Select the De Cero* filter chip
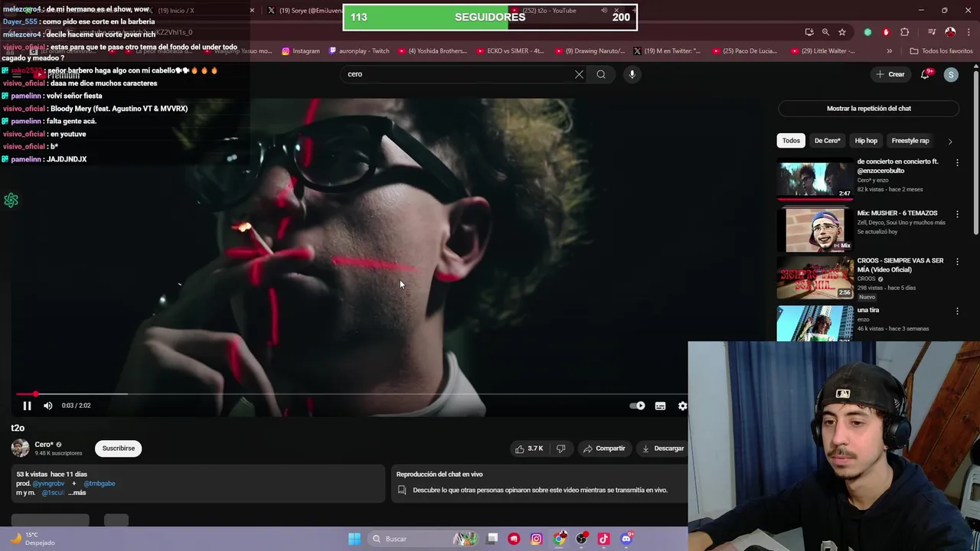980x551 pixels. pyautogui.click(x=827, y=141)
